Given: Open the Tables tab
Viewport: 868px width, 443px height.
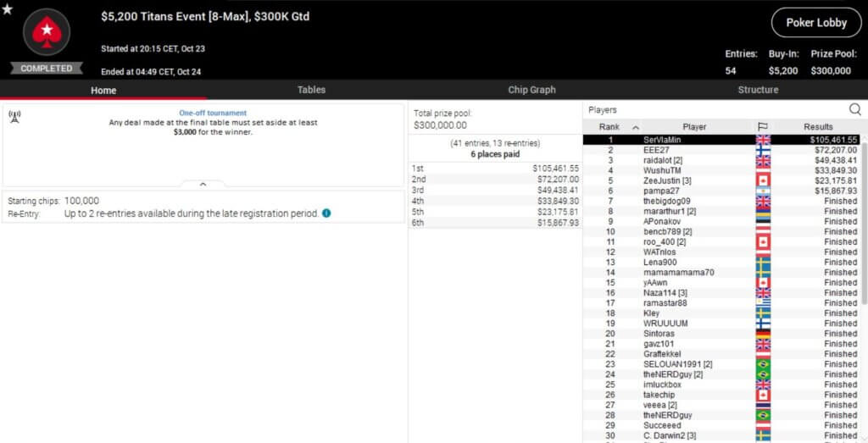Looking at the screenshot, I should coord(311,90).
